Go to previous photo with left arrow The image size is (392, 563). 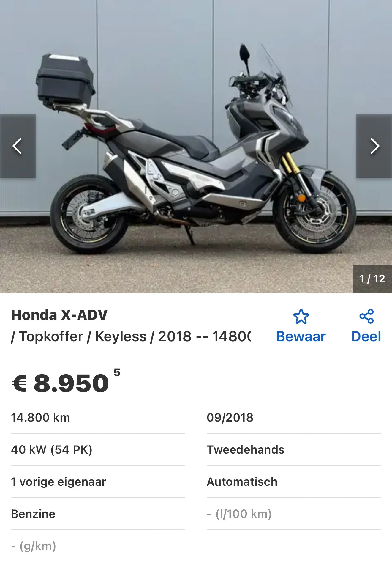click(x=18, y=146)
